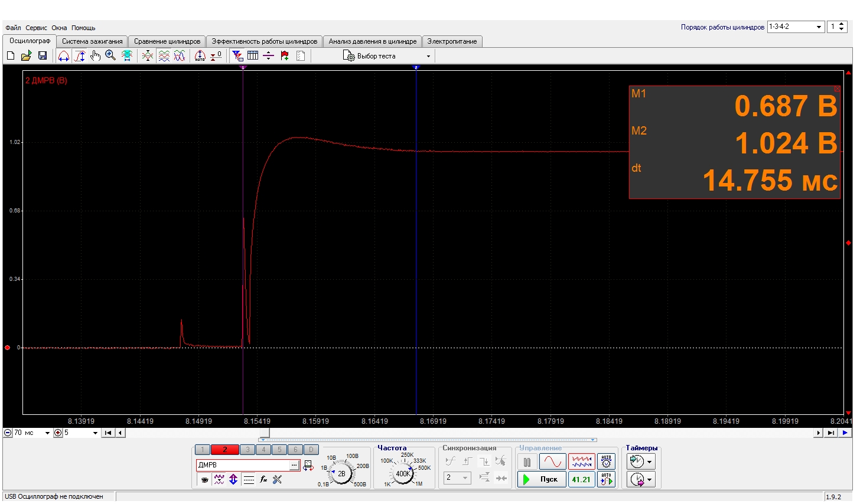Image resolution: width=860 pixels, height=504 pixels.
Task: Toggle the red multi-wave display mode button
Action: 581,462
